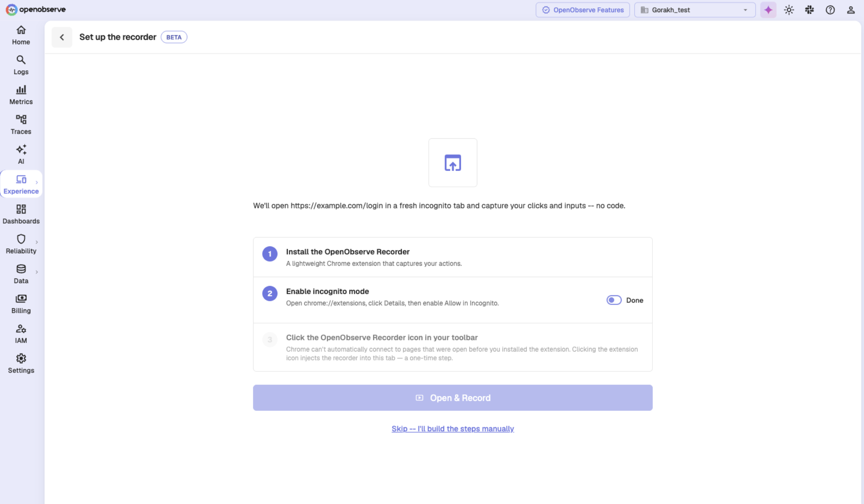Click the BETA badge

(x=174, y=37)
